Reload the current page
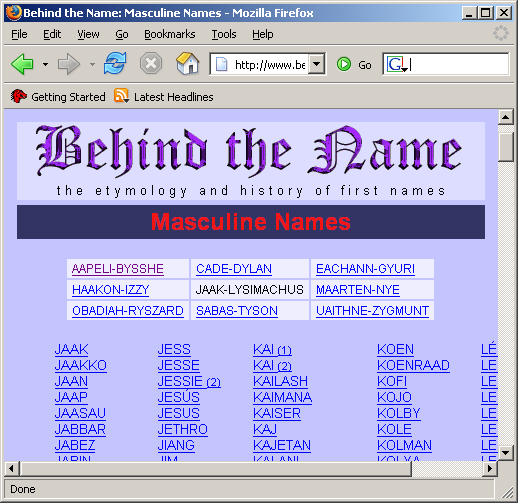 [x=115, y=63]
